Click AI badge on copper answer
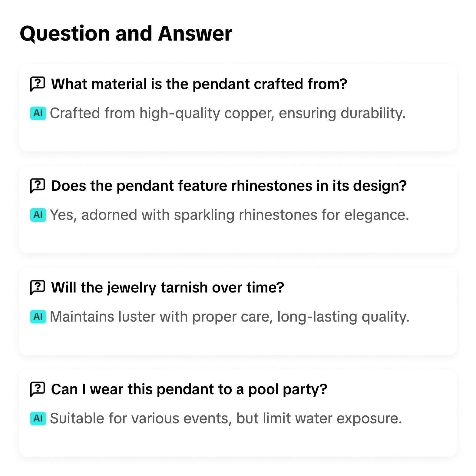Image resolution: width=476 pixels, height=476 pixels. pos(38,113)
